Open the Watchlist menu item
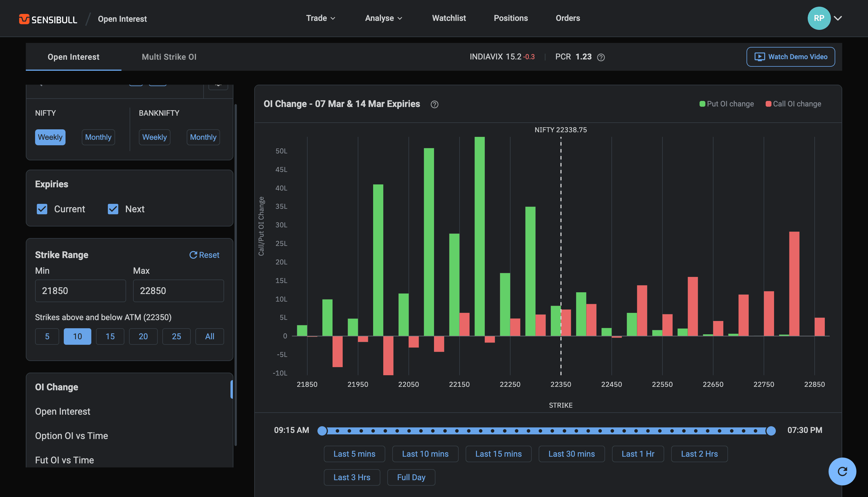Image resolution: width=868 pixels, height=497 pixels. (x=449, y=18)
